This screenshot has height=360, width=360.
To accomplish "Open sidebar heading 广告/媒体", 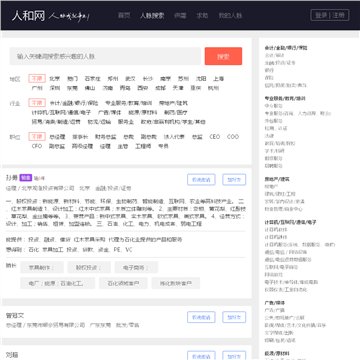I will click(275, 303).
